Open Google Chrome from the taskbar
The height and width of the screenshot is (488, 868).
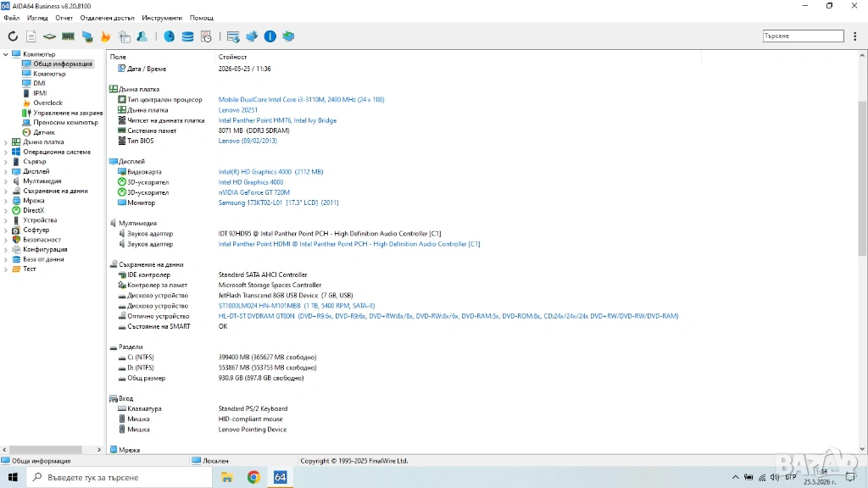pyautogui.click(x=253, y=477)
